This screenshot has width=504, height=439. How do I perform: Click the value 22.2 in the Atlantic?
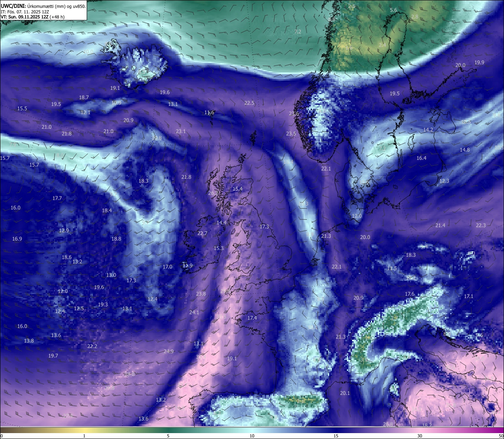coord(92,346)
